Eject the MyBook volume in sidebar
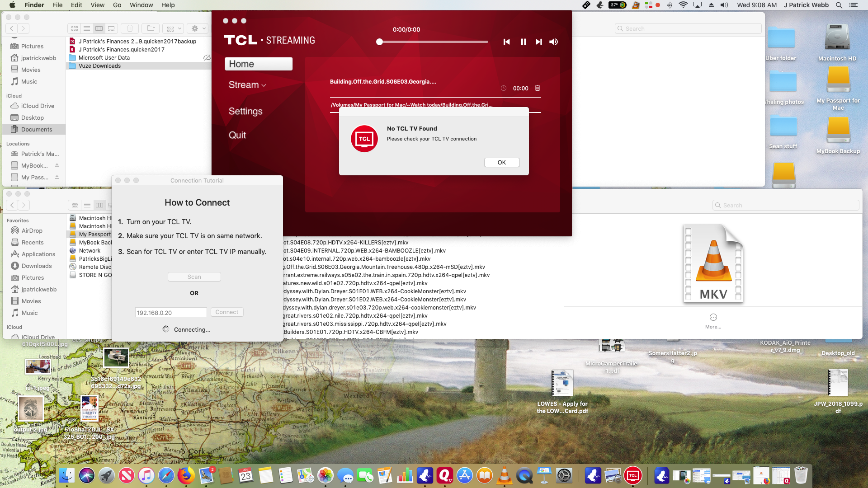Image resolution: width=868 pixels, height=488 pixels. tap(57, 165)
